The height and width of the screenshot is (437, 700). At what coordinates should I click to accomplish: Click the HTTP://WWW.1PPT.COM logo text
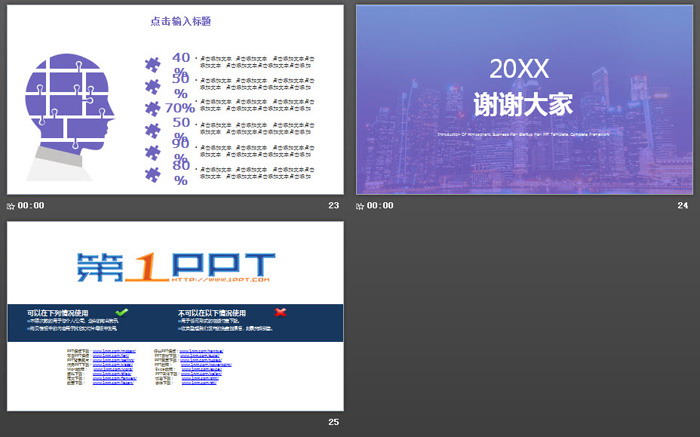pos(220,279)
